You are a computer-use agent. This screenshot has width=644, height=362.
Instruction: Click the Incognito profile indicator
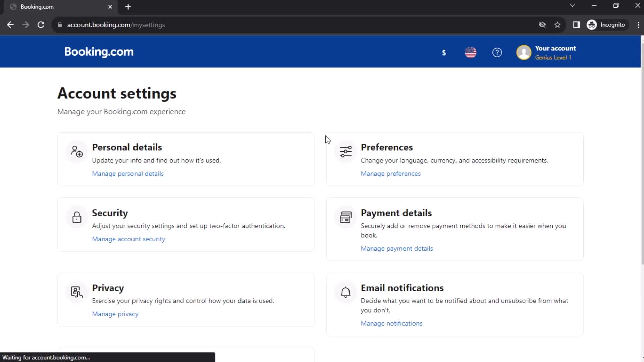pos(606,25)
